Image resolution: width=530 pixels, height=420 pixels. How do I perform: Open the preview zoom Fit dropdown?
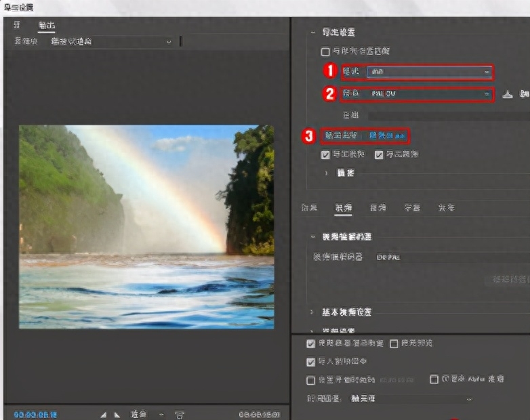click(x=146, y=415)
